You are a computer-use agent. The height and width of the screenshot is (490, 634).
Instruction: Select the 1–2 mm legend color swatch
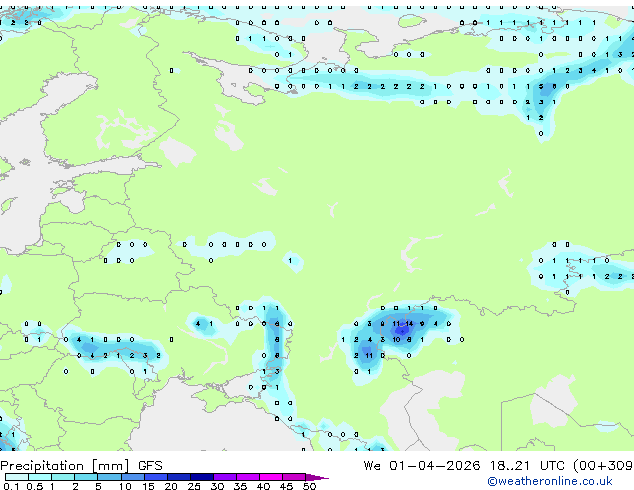click(63, 477)
